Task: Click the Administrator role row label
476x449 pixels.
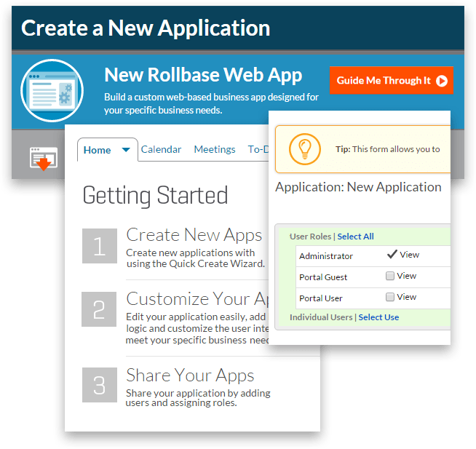Action: click(326, 256)
